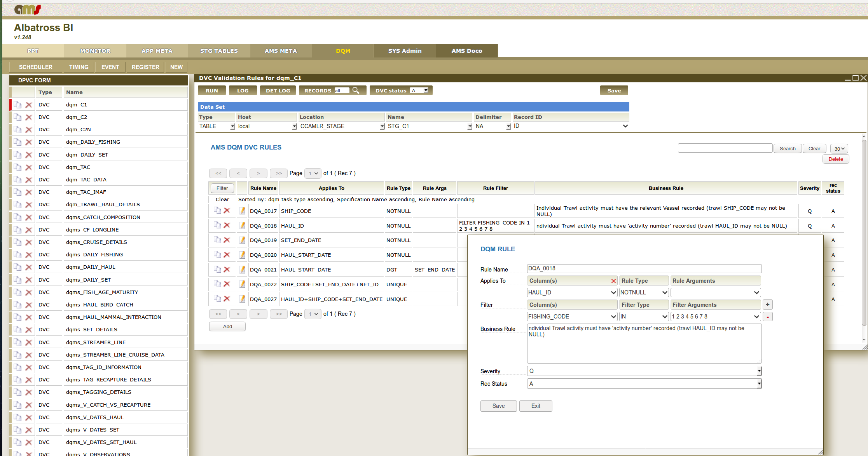Switch to the SYS Admin tab
The height and width of the screenshot is (456, 868).
coord(405,51)
